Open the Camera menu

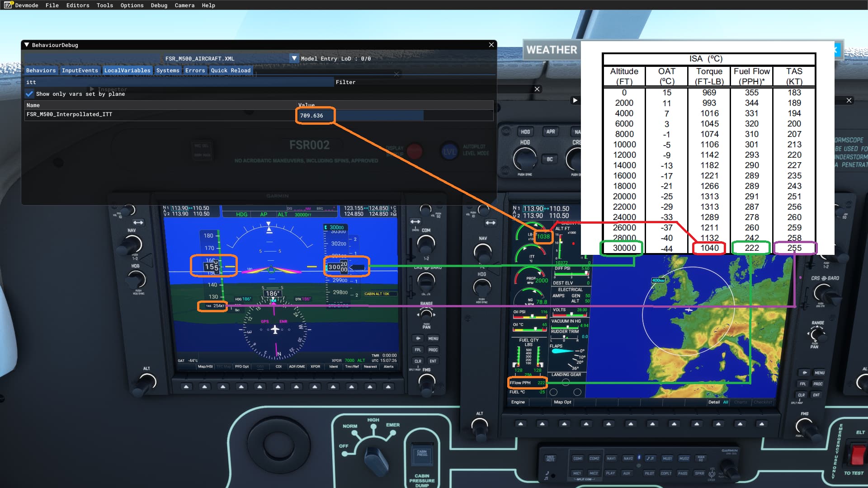(184, 5)
